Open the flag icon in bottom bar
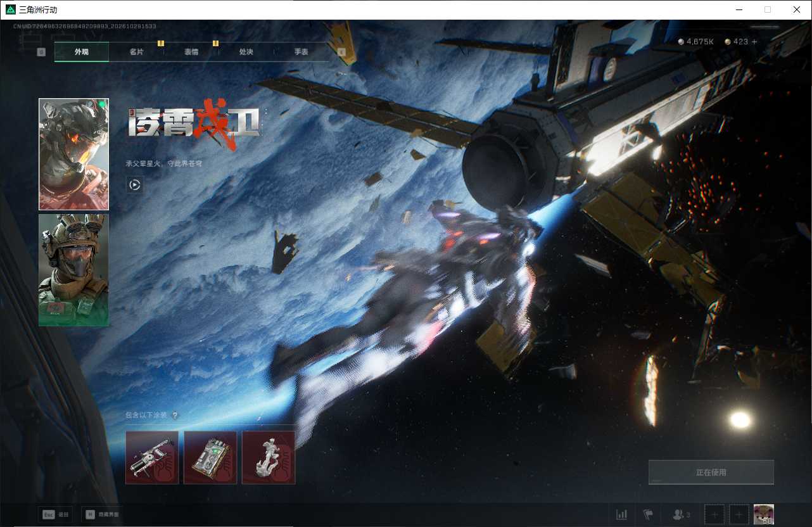 (648, 514)
